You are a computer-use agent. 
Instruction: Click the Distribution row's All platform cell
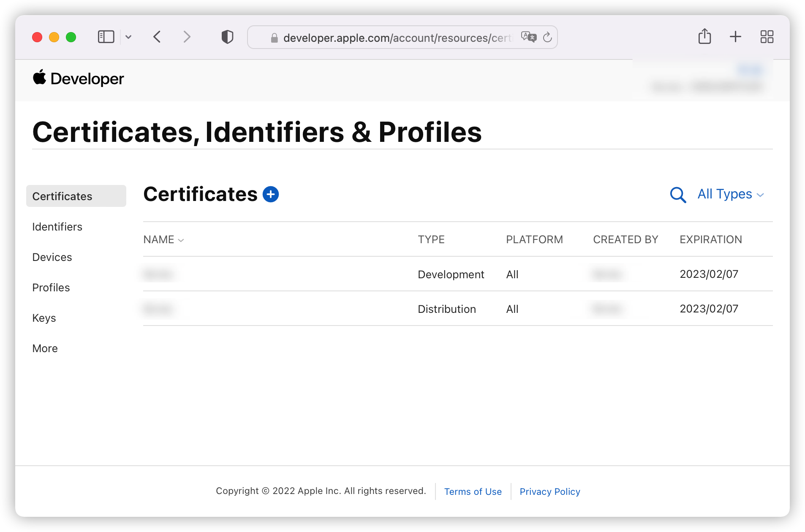(512, 309)
